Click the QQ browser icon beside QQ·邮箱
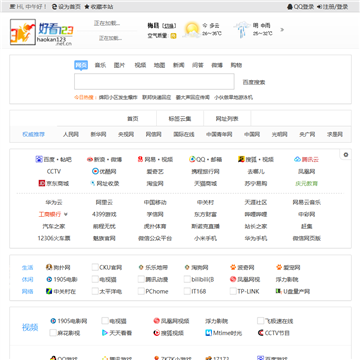This screenshot has height=360, width=360. (x=192, y=159)
